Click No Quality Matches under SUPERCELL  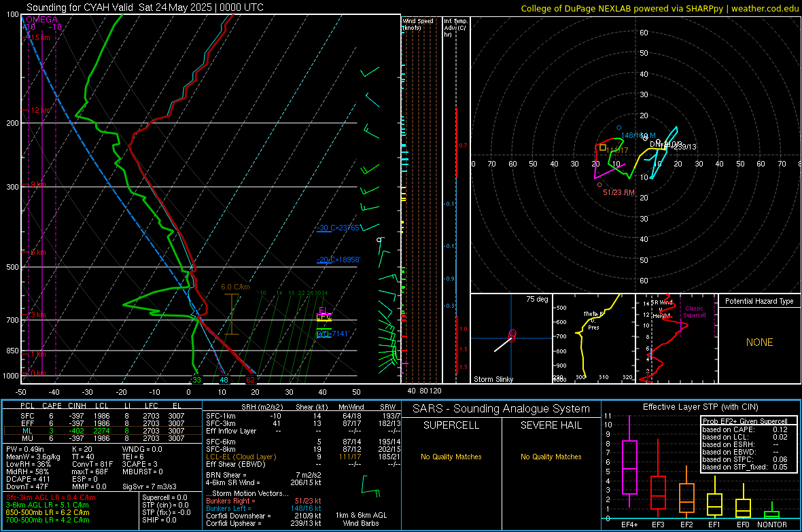click(451, 457)
